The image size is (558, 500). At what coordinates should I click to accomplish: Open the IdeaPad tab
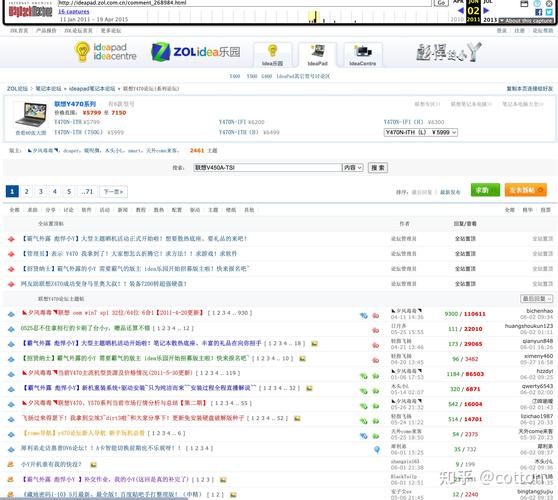pyautogui.click(x=317, y=54)
